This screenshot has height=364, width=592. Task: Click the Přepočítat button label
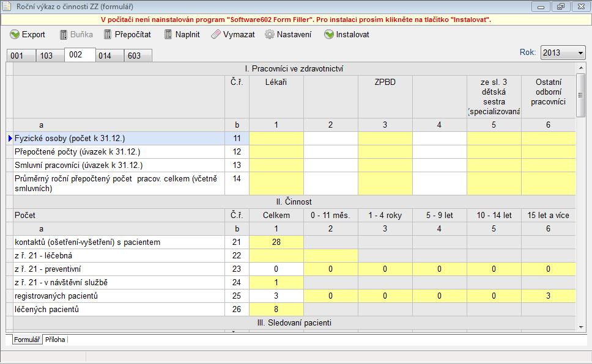pyautogui.click(x=133, y=34)
